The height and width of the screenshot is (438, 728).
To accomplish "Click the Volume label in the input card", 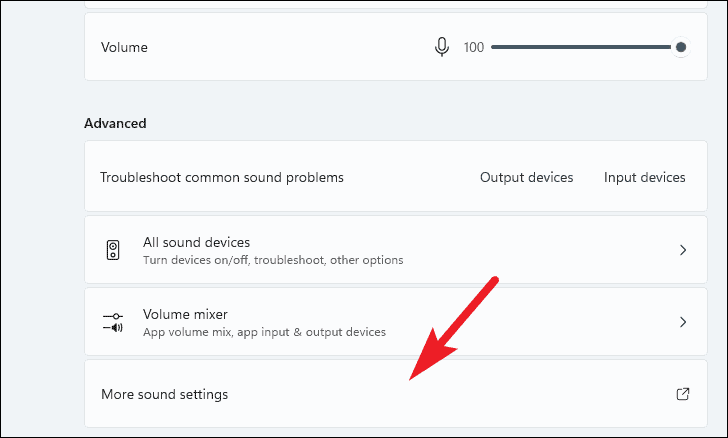I will [x=124, y=47].
